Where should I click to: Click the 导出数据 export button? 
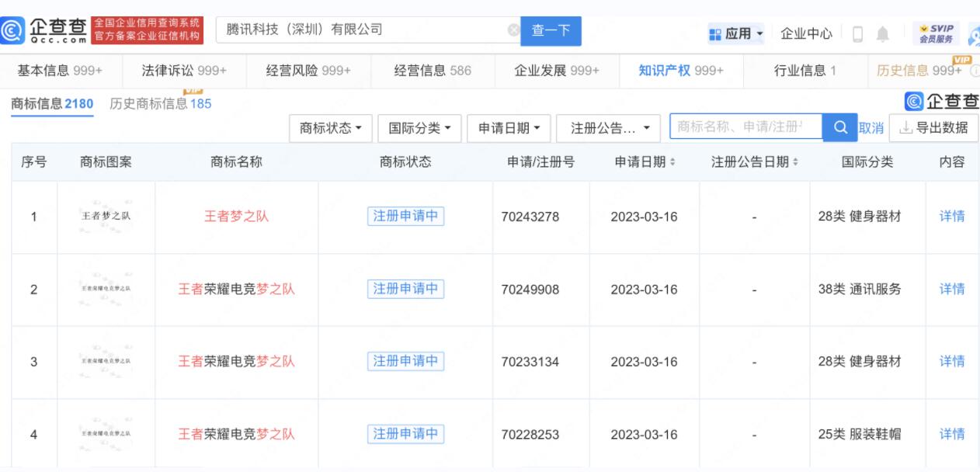(933, 127)
